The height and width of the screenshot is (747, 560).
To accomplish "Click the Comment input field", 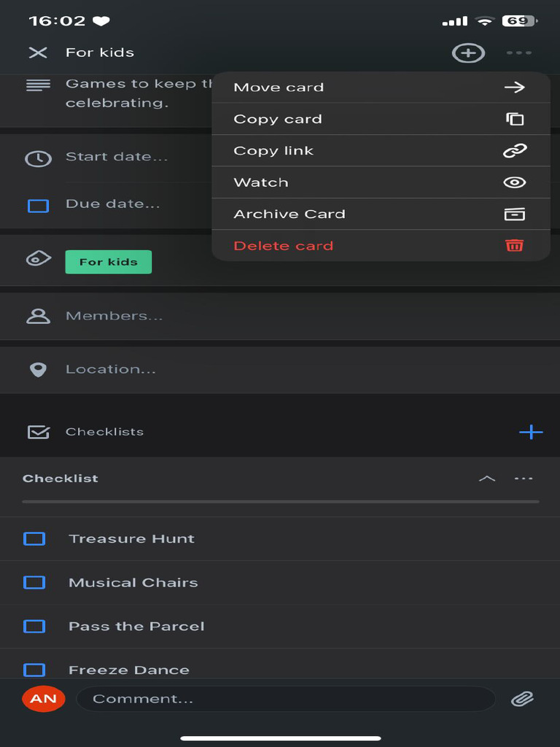I will 284,699.
